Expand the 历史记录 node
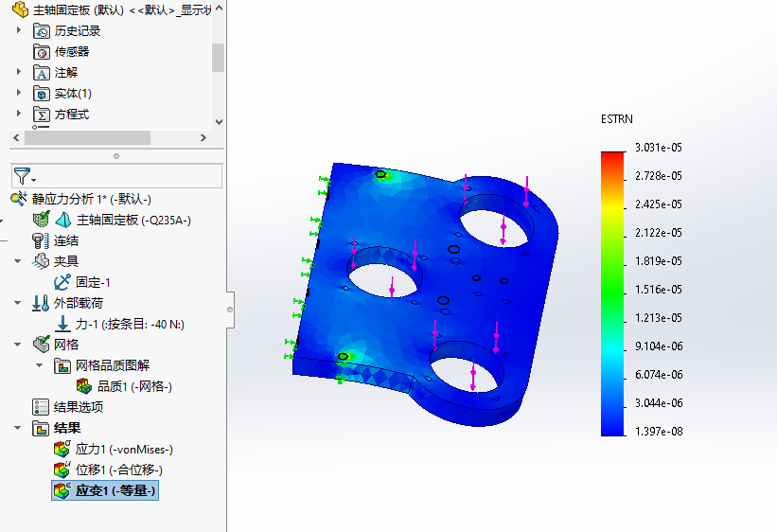The height and width of the screenshot is (532, 777). pyautogui.click(x=19, y=30)
